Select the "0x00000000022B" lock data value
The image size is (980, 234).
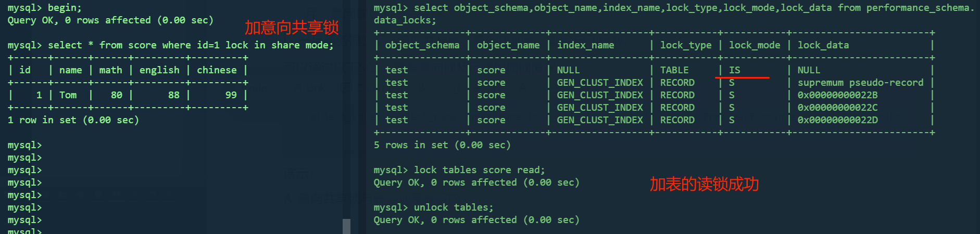(837, 95)
